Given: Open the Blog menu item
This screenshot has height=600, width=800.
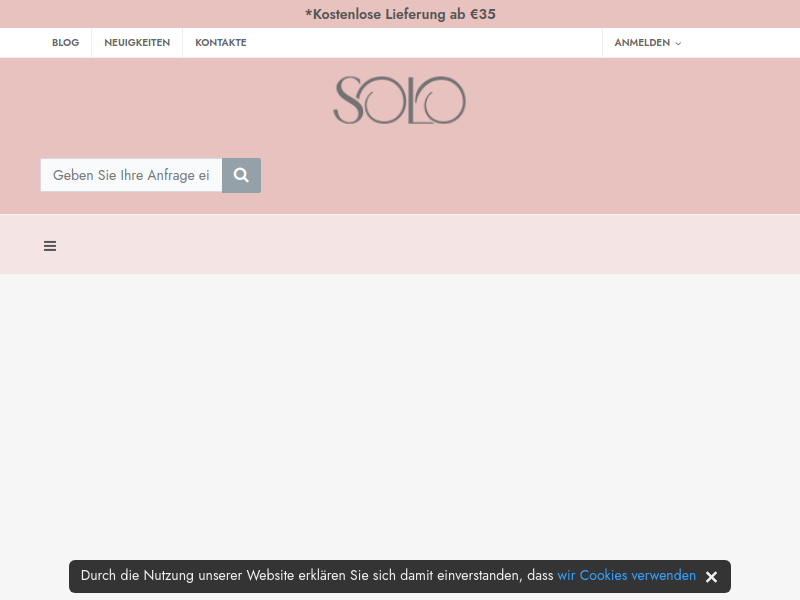Looking at the screenshot, I should pos(65,43).
